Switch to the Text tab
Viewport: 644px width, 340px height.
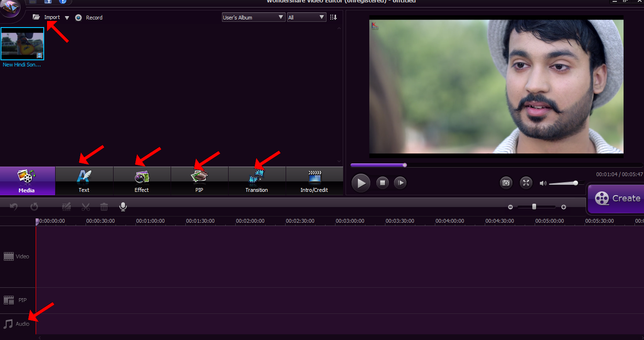(x=84, y=181)
